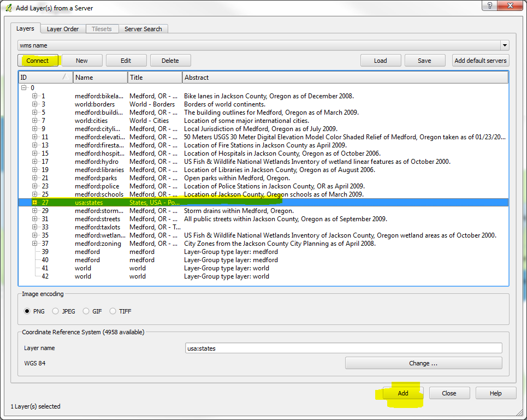527x420 pixels.
Task: Click inside the Layer name input field
Action: click(343, 348)
